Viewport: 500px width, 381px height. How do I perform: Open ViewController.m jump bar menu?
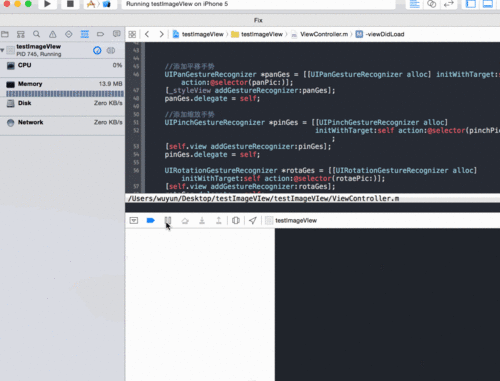click(x=320, y=34)
